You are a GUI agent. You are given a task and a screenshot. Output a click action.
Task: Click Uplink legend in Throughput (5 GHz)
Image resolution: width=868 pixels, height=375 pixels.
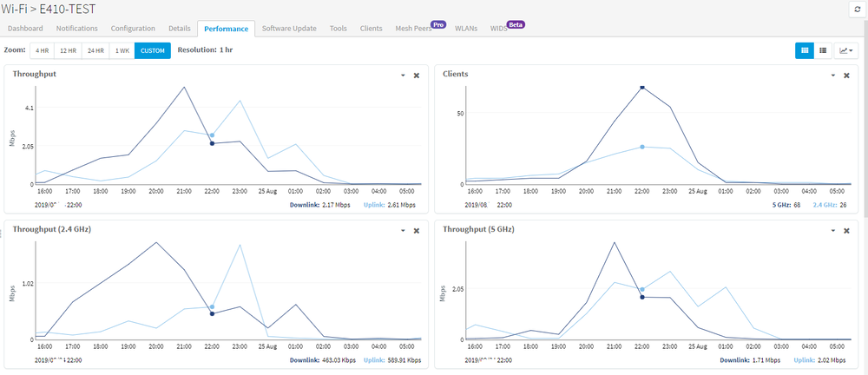click(804, 360)
